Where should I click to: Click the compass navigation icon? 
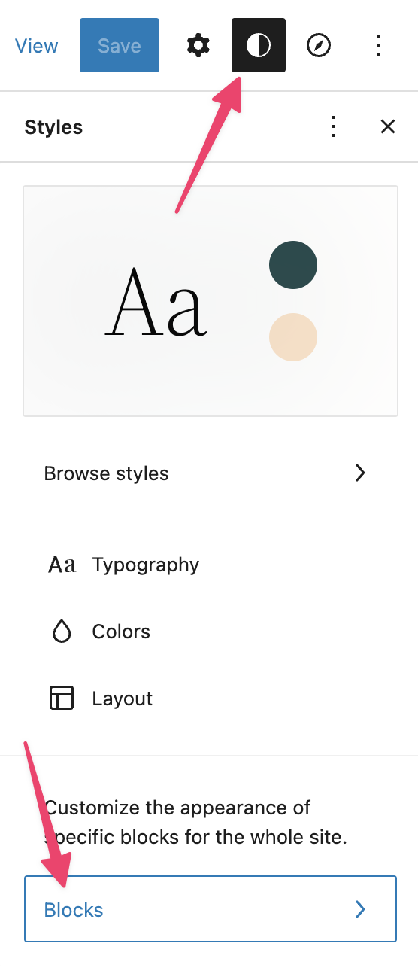point(319,46)
